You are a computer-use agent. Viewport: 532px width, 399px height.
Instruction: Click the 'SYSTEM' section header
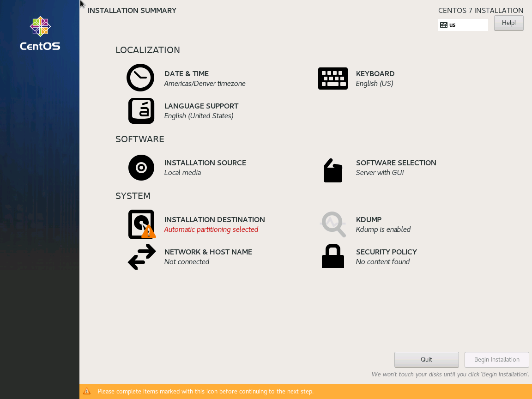pos(133,196)
